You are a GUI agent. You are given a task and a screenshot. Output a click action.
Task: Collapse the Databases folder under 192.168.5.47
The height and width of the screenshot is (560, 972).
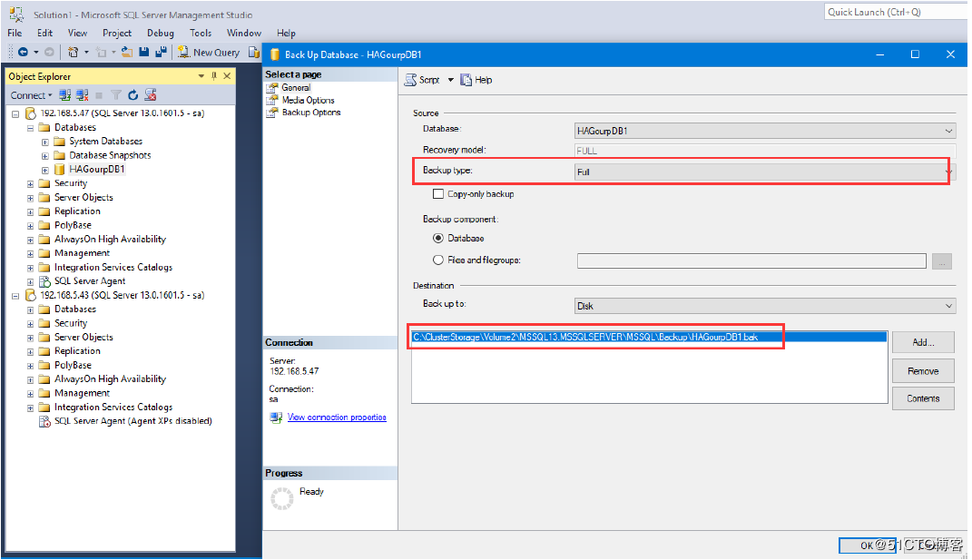30,128
